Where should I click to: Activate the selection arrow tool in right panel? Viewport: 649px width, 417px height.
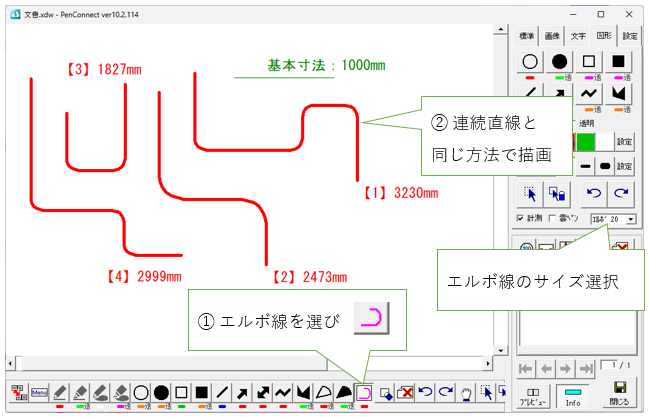coord(531,193)
